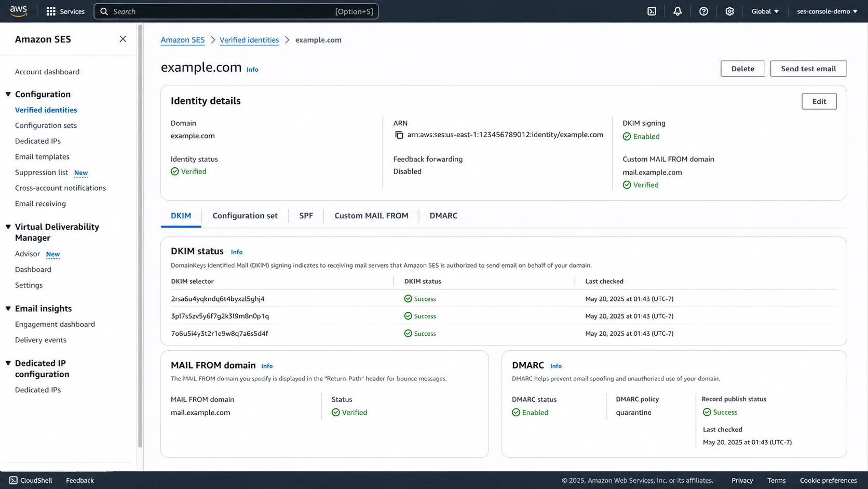Open Delivery events in sidebar
Viewport: 868px width, 489px height.
(40, 339)
